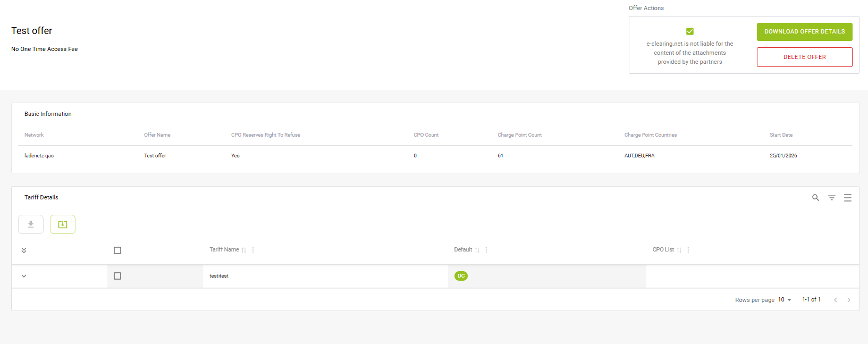This screenshot has height=344, width=868.
Task: Open the Rows per page dropdown
Action: (x=785, y=300)
